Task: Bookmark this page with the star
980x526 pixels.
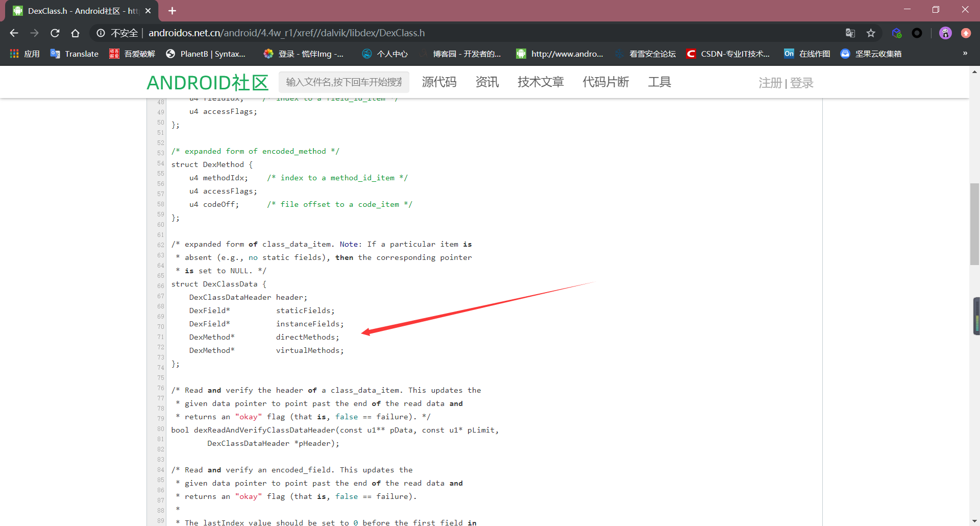Action: (x=871, y=33)
